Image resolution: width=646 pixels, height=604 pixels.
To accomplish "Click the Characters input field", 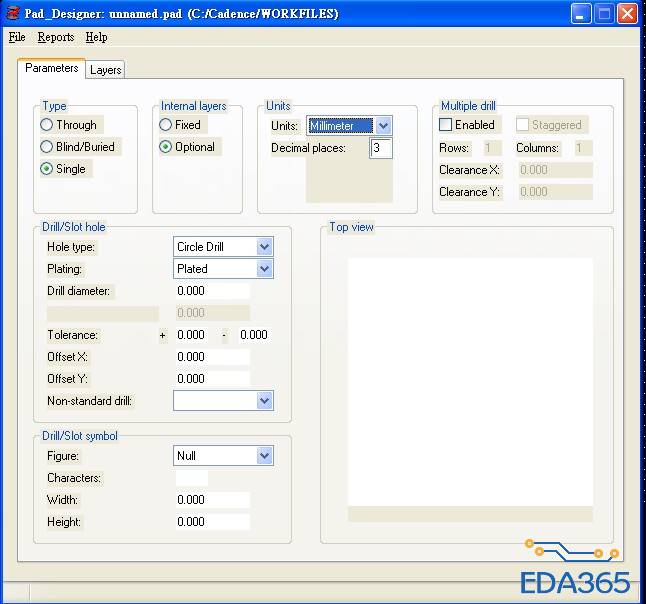I will pos(192,478).
